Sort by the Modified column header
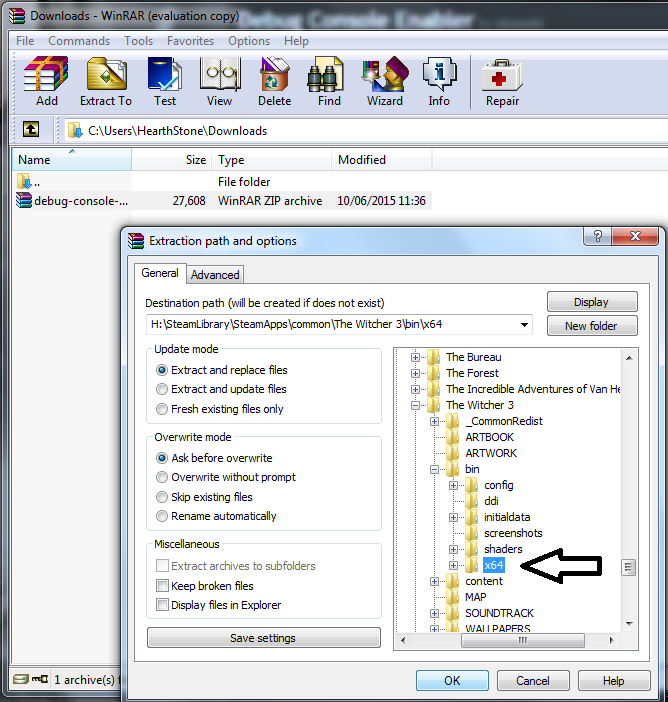Image resolution: width=668 pixels, height=702 pixels. tap(381, 160)
